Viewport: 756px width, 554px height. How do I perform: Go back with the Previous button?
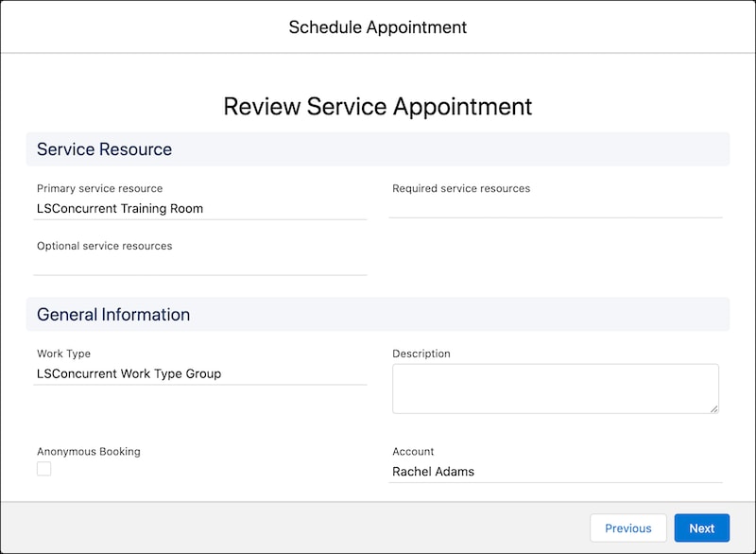628,528
